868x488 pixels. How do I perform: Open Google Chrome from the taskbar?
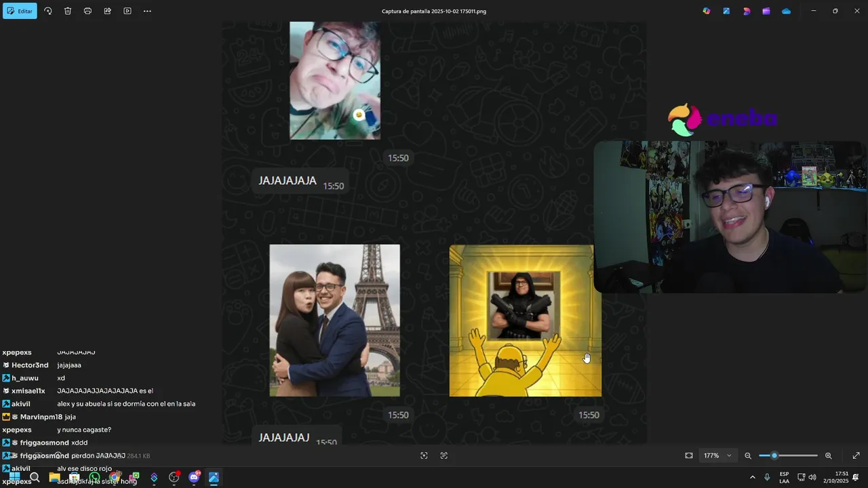pyautogui.click(x=114, y=477)
